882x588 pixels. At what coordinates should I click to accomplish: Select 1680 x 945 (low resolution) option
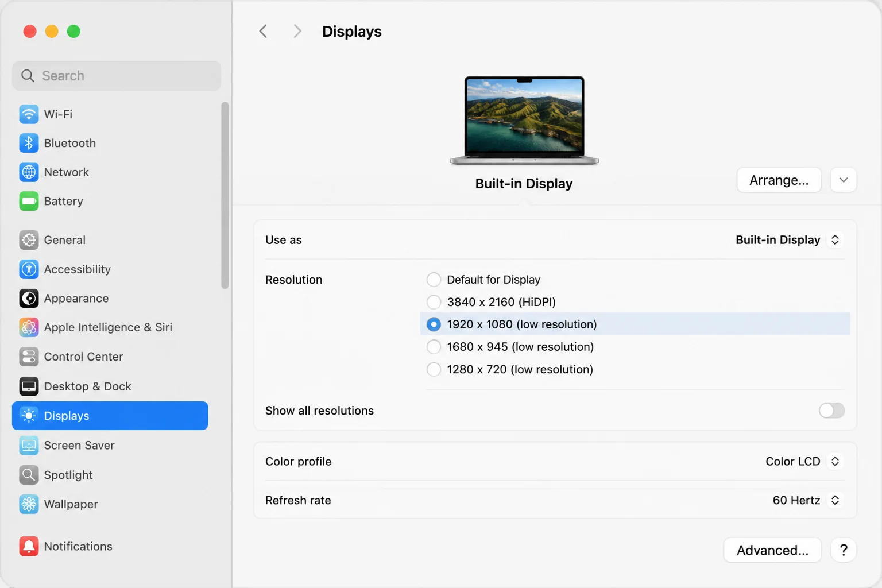point(434,347)
